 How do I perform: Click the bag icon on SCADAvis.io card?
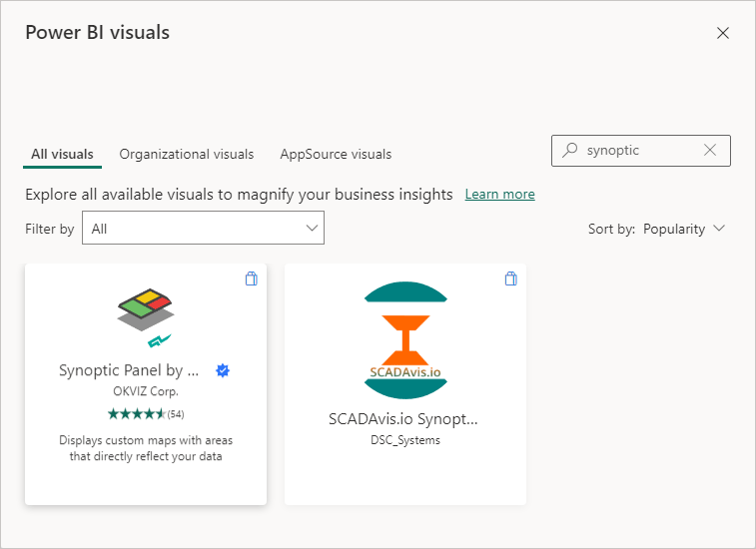click(x=510, y=279)
